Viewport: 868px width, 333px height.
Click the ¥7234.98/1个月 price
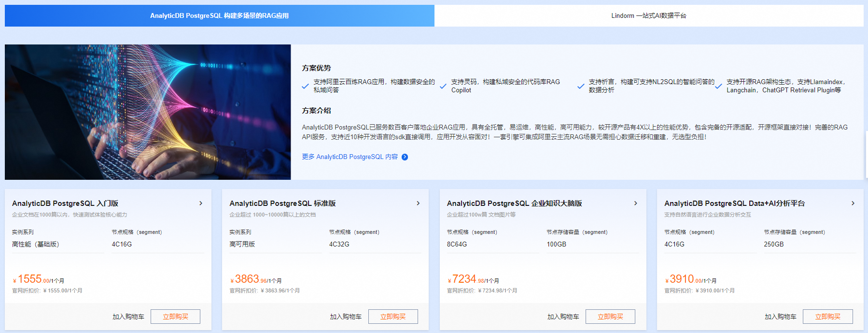tap(474, 279)
